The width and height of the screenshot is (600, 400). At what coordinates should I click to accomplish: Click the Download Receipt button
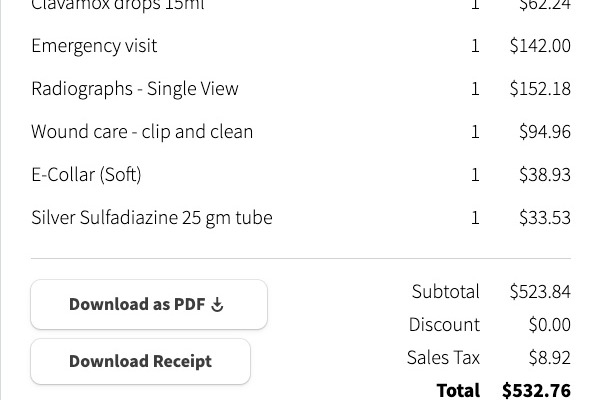140,361
